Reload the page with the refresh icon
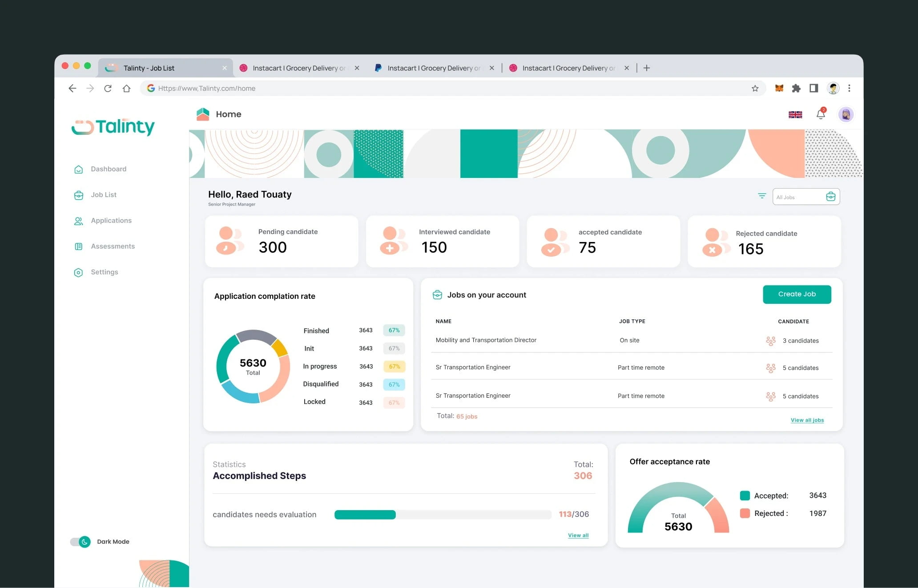The width and height of the screenshot is (918, 588). pos(108,88)
